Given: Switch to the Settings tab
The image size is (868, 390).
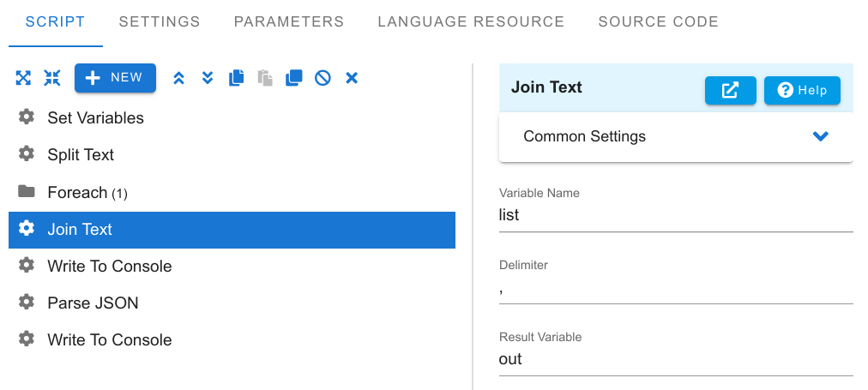Looking at the screenshot, I should 160,21.
